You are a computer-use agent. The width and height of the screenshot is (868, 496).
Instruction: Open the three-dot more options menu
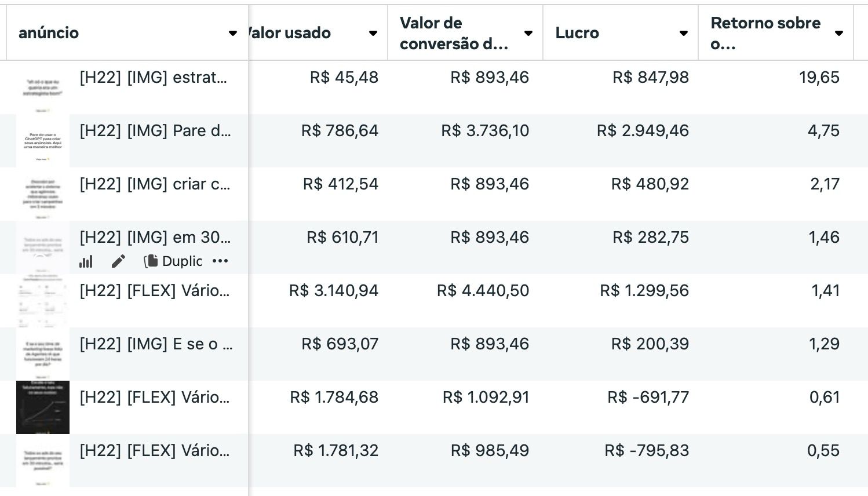pos(220,261)
